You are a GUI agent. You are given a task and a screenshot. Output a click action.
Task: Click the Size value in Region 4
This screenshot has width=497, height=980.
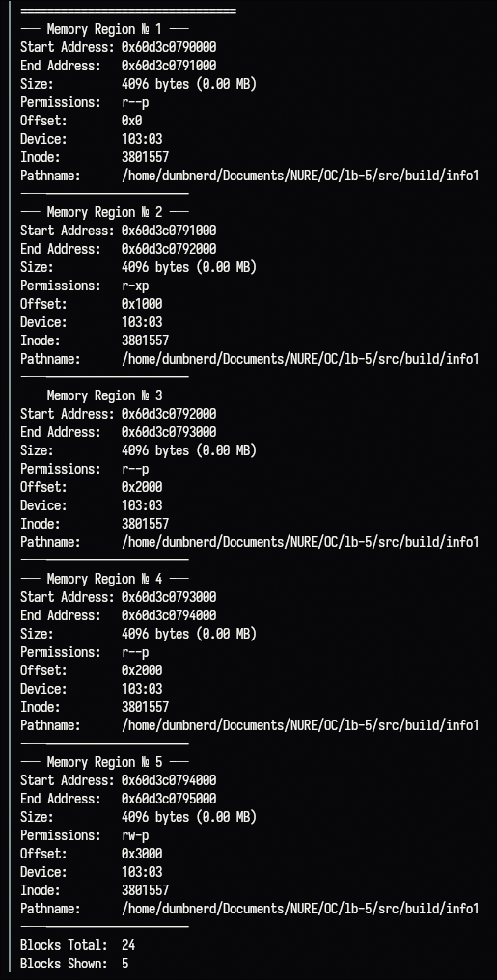point(189,634)
